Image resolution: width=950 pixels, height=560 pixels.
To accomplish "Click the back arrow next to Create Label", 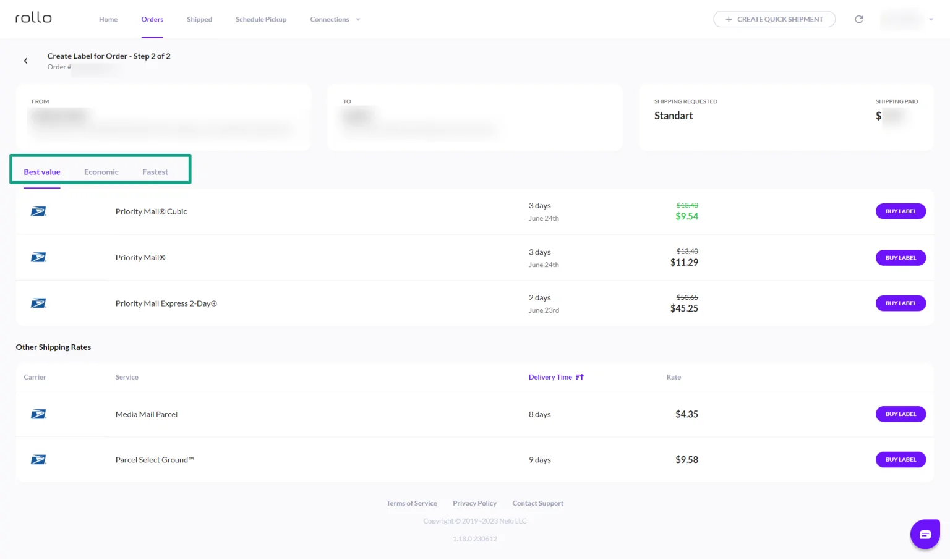I will pyautogui.click(x=25, y=61).
